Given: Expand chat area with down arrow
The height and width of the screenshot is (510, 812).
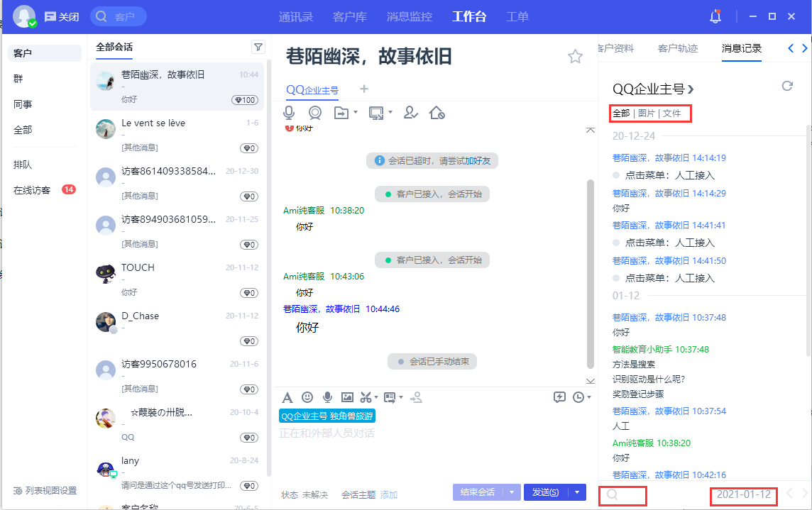Looking at the screenshot, I should pyautogui.click(x=591, y=381).
